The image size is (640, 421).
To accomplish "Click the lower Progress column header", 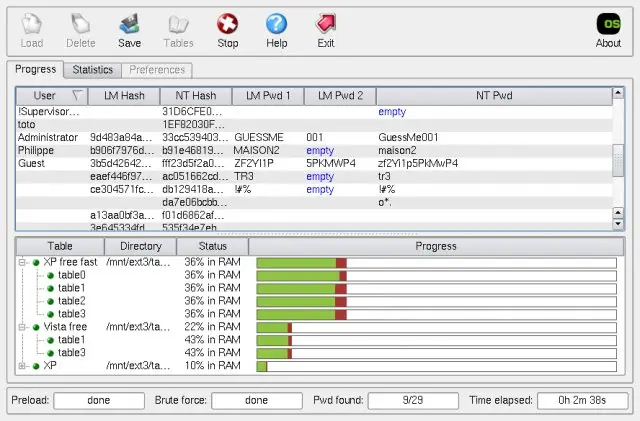I will (x=436, y=246).
